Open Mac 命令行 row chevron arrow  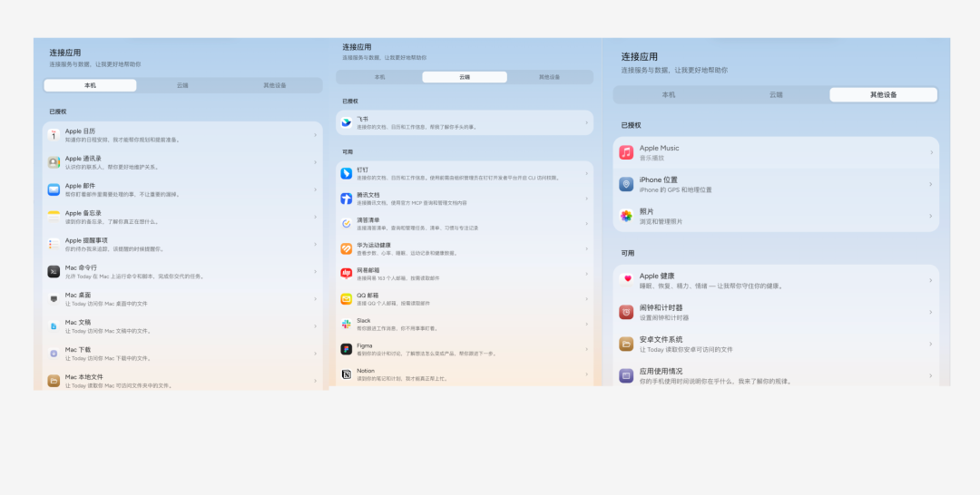coord(315,272)
